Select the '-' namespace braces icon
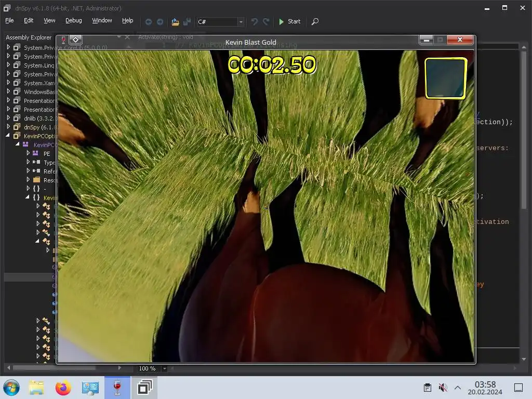The height and width of the screenshot is (399, 532). pos(36,189)
